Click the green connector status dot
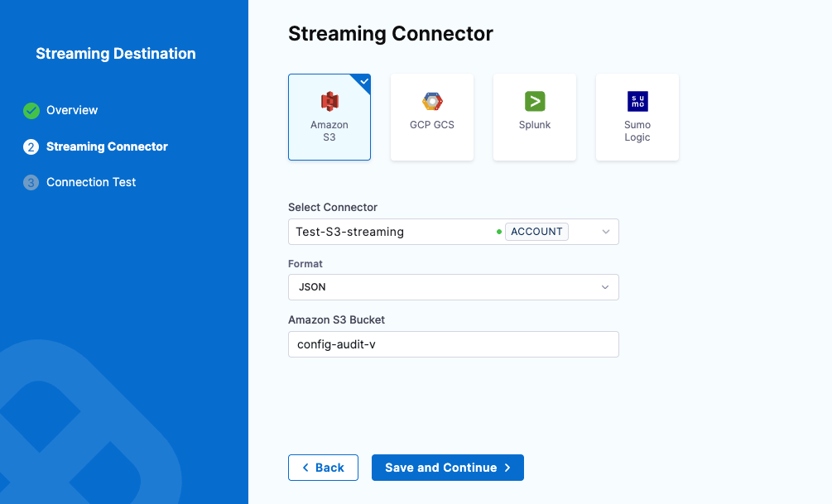The image size is (832, 504). coord(499,232)
